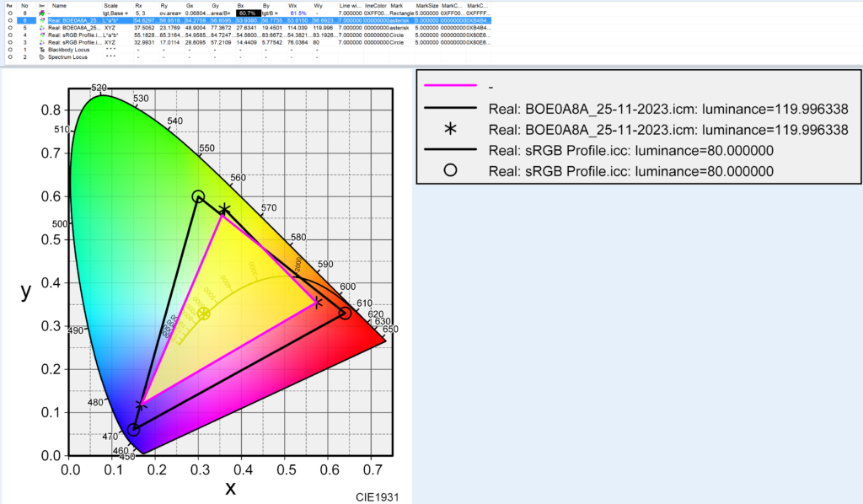863x504 pixels.
Task: Click the asterisk symbol in the legend
Action: pyautogui.click(x=450, y=129)
